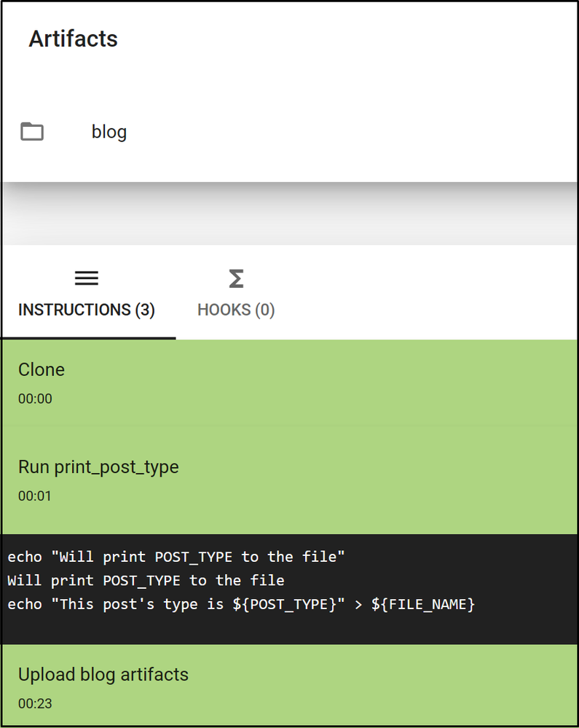The image size is (579, 728).
Task: Click ${POST_TYPE} in the console log
Action: coord(284,605)
